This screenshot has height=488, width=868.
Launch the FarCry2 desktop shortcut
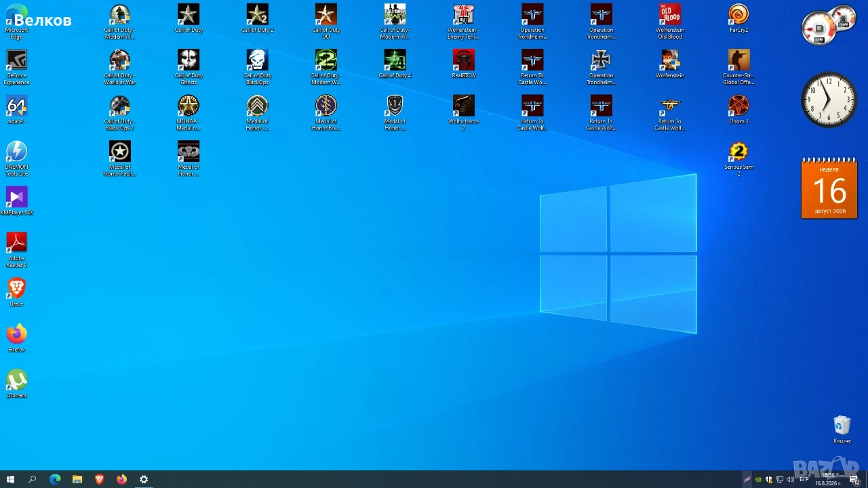[x=738, y=18]
